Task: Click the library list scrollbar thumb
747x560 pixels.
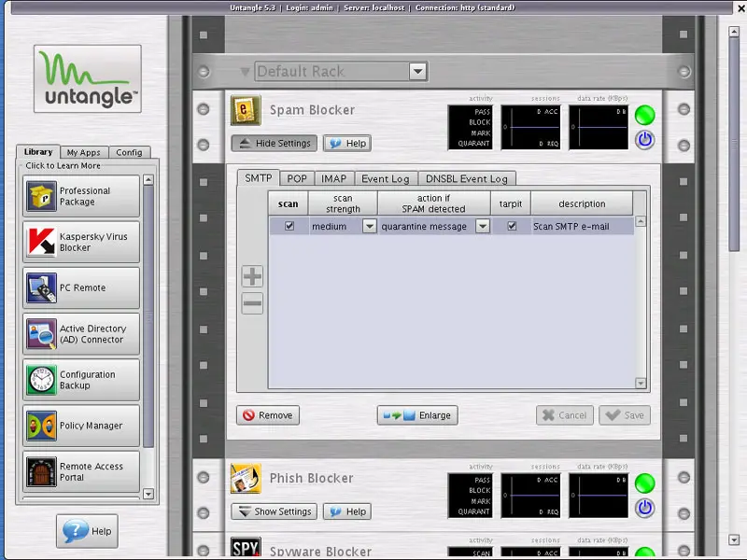Action: pyautogui.click(x=148, y=315)
